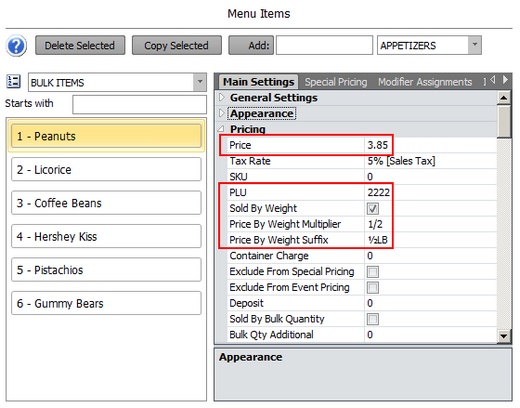520x408 pixels.
Task: Open the blue help question mark icon
Action: [x=16, y=46]
